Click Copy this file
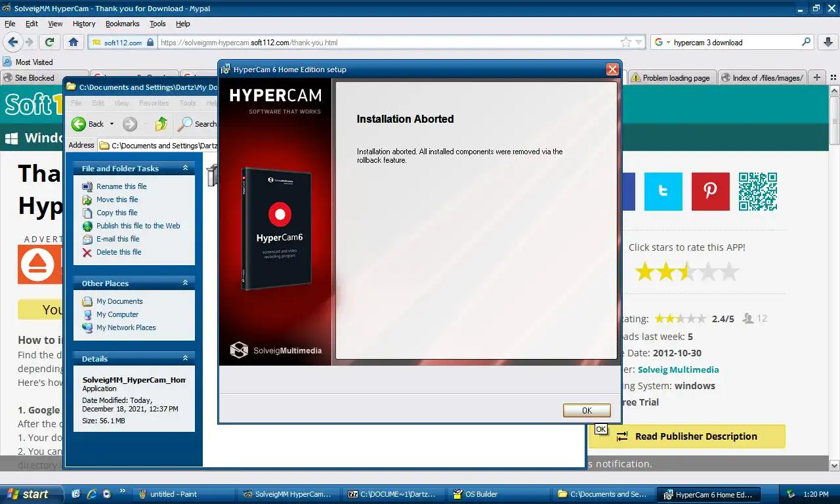 point(117,213)
